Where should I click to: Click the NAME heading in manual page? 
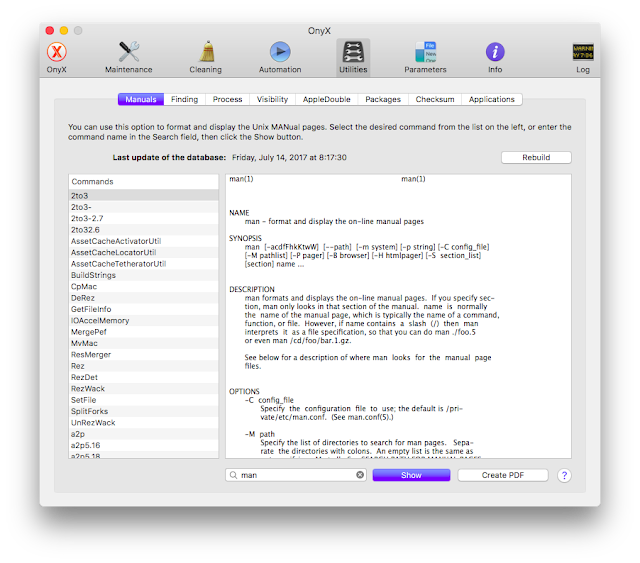pos(239,213)
